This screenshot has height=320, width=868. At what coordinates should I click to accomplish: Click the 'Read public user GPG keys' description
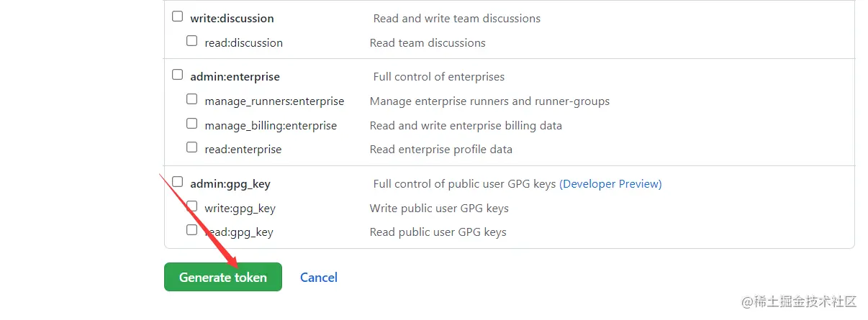[438, 232]
